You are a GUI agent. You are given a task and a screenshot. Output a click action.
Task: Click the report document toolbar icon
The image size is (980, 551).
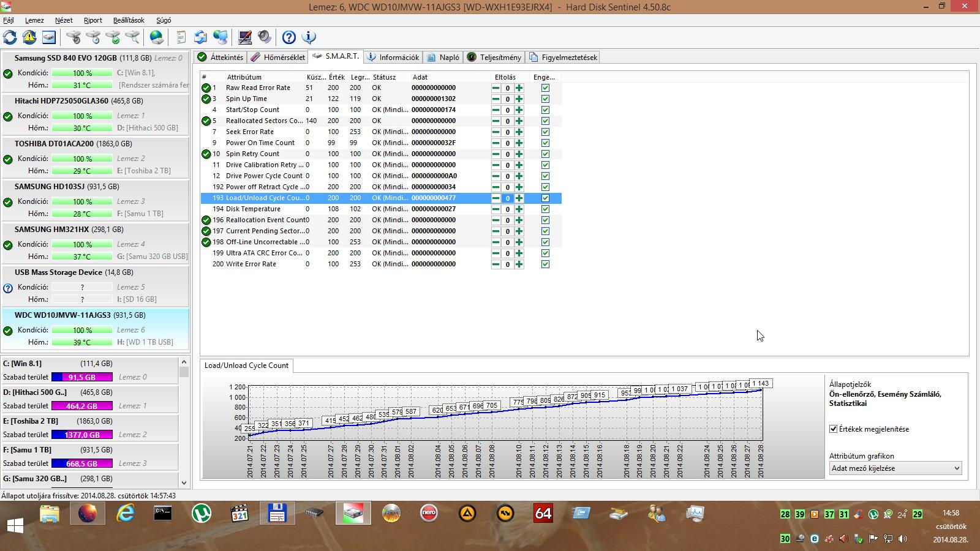pyautogui.click(x=181, y=37)
